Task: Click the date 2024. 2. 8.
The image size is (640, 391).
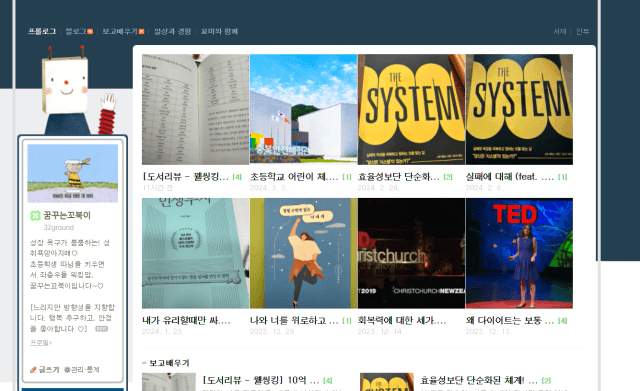Action: coord(484,188)
